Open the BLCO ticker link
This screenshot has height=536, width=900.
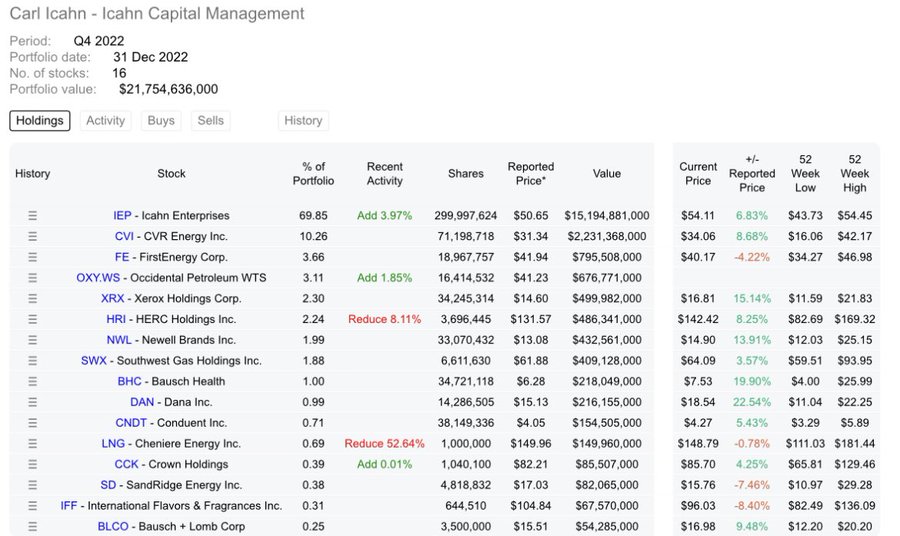coord(113,526)
